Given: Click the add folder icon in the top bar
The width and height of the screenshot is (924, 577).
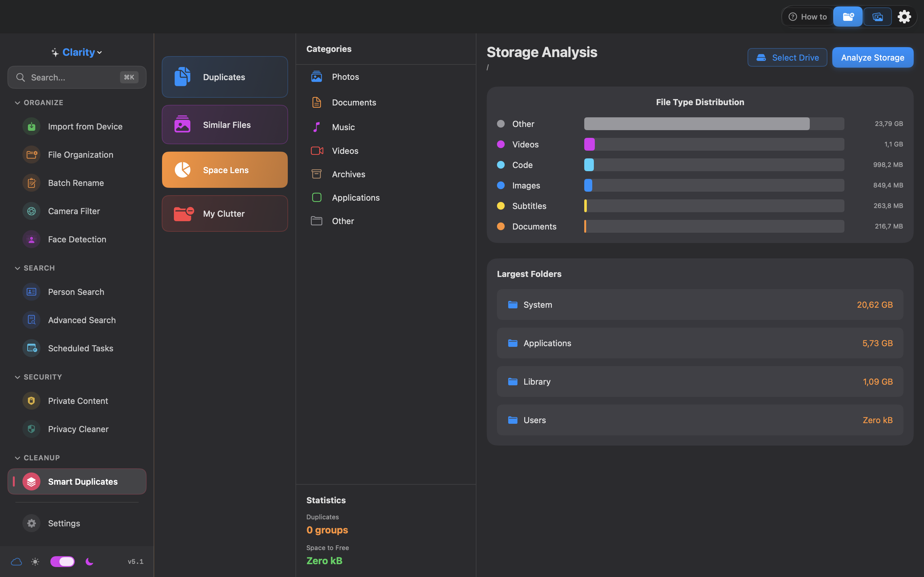Looking at the screenshot, I should [x=848, y=16].
